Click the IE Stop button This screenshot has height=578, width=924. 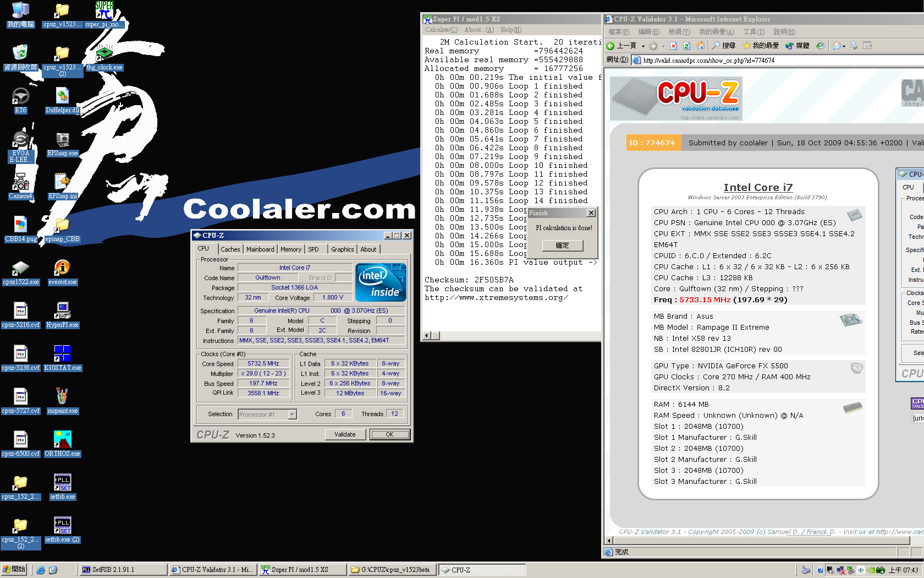(673, 46)
